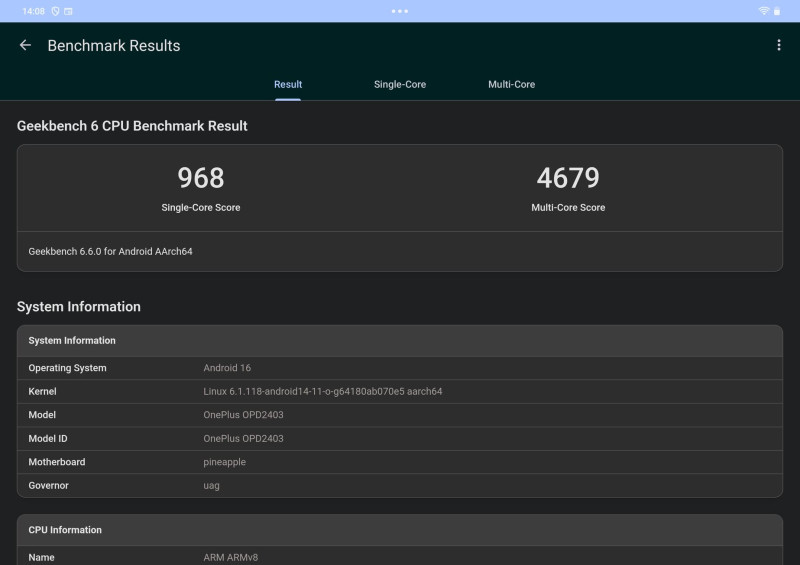Tap the uag governor value
Viewport: 800px width, 565px height.
point(211,486)
